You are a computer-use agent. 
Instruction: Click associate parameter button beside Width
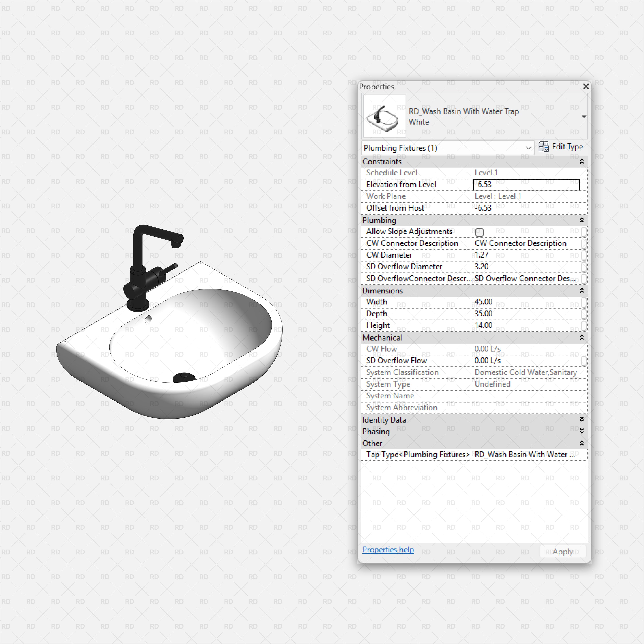[x=584, y=302]
